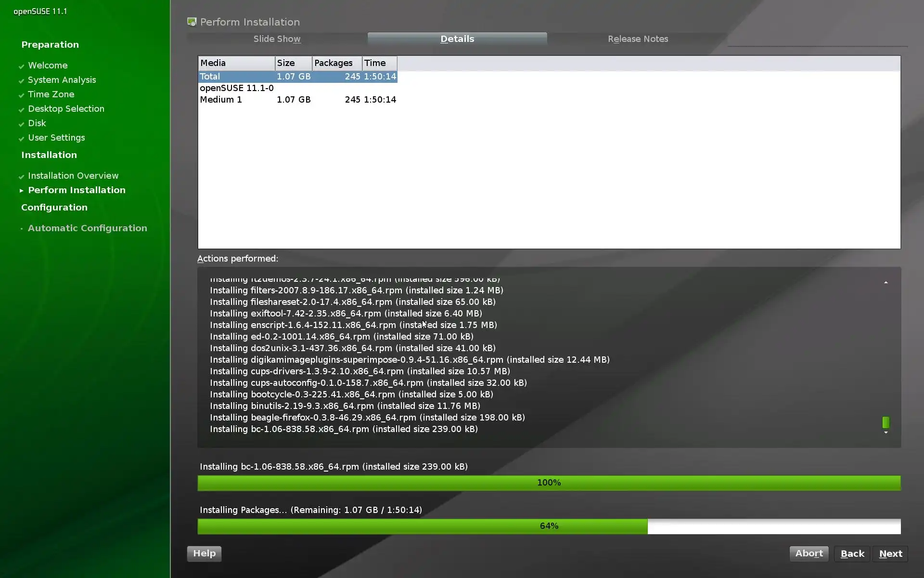Select the Details tab
This screenshot has height=578, width=924.
457,39
